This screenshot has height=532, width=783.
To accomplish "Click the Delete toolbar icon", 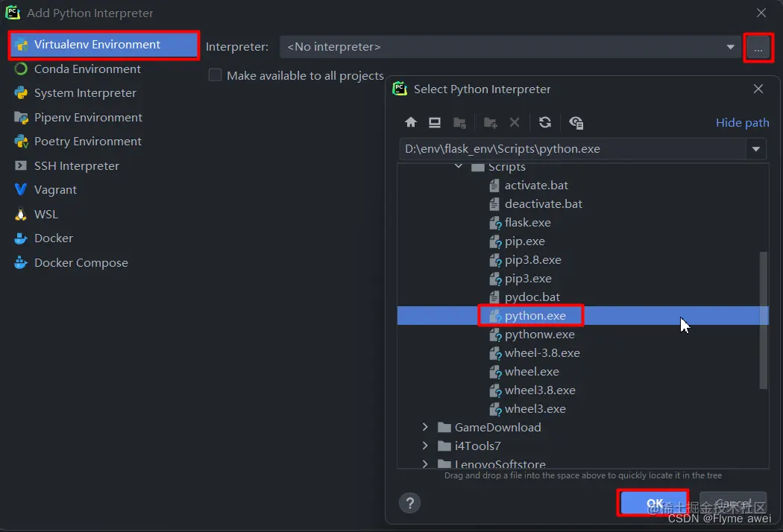I will click(515, 122).
